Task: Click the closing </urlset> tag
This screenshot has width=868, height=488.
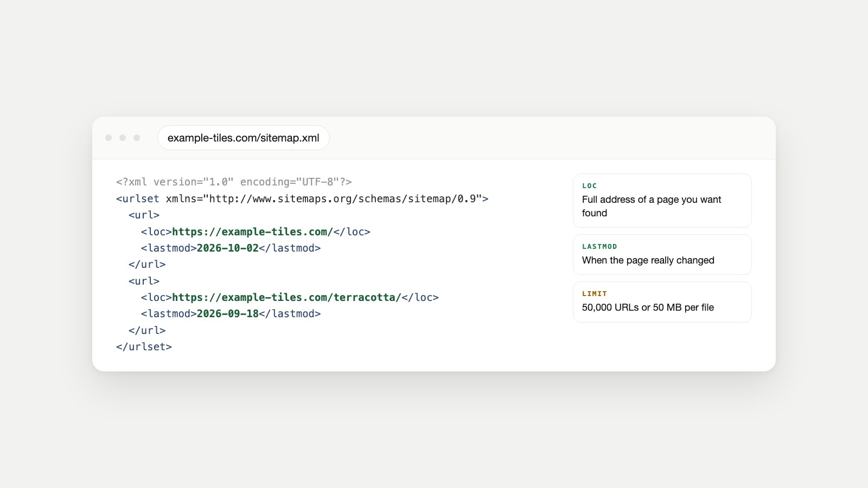Action: [x=144, y=346]
